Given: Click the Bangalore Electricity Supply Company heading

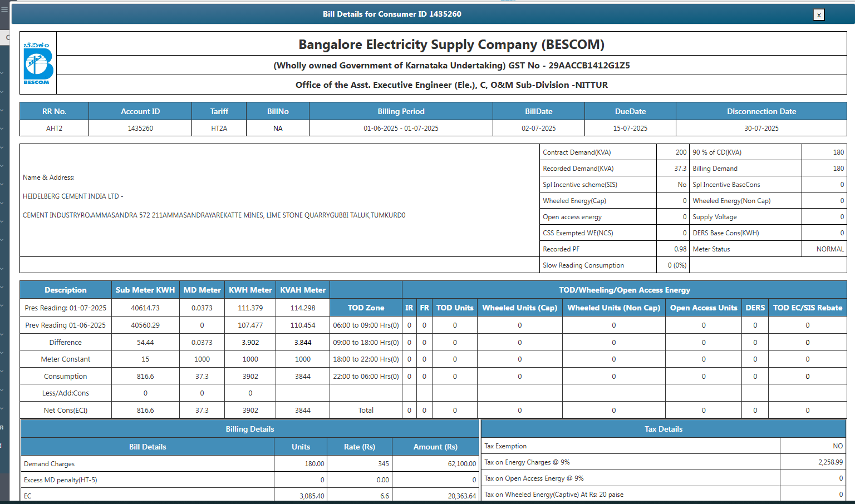Looking at the screenshot, I should (451, 45).
